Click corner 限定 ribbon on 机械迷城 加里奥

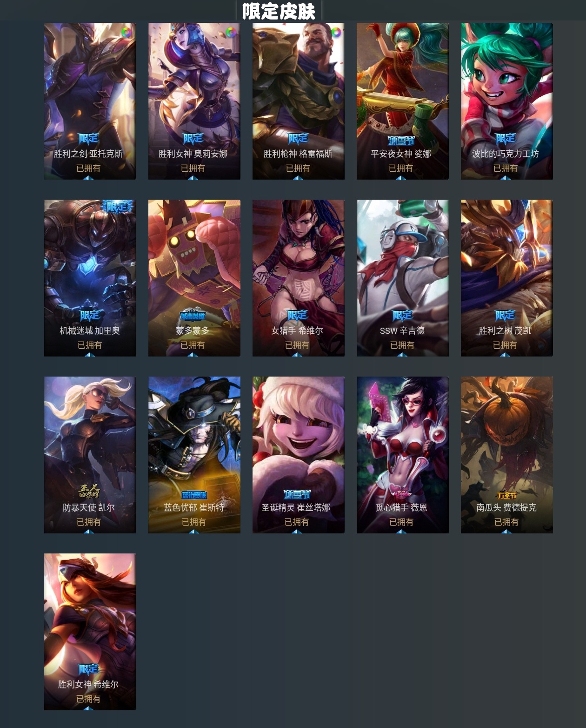[118, 207]
